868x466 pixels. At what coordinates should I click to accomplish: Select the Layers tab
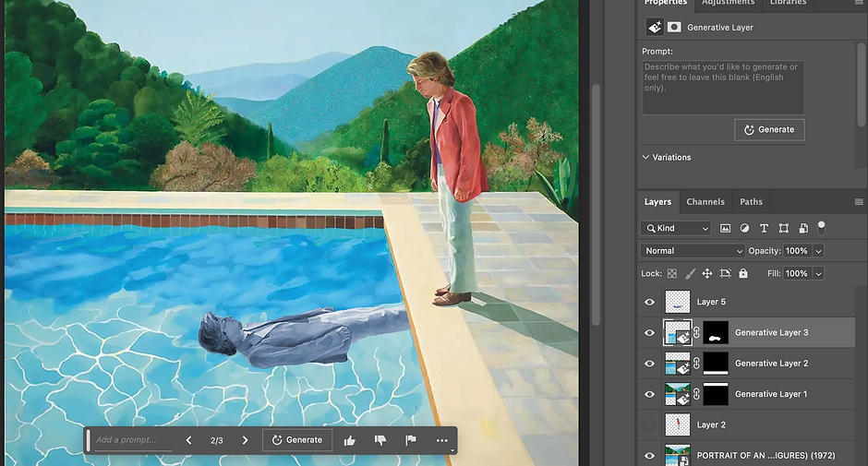click(x=657, y=202)
